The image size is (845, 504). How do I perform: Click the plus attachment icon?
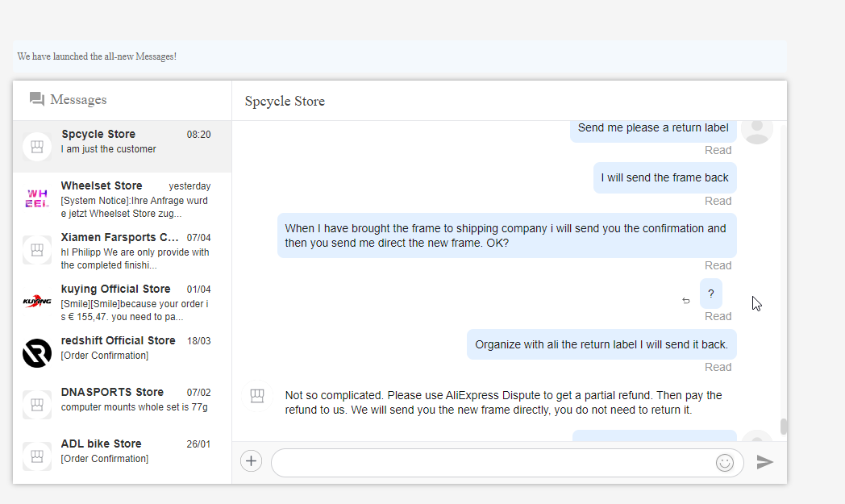tap(251, 461)
